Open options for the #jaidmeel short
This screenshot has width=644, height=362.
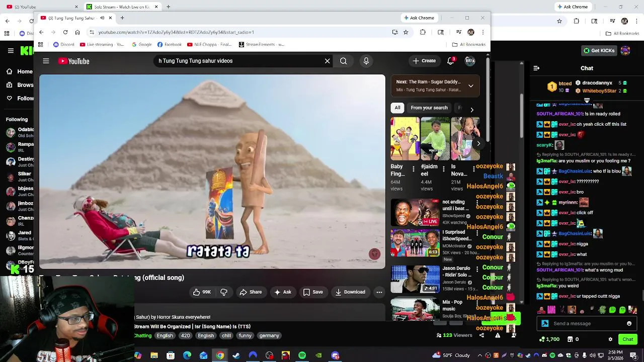pos(443,169)
